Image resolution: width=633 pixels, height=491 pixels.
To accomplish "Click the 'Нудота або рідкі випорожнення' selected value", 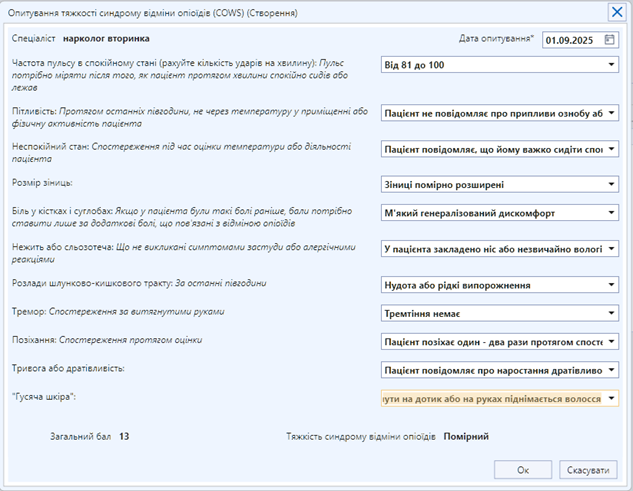I will [x=457, y=285].
